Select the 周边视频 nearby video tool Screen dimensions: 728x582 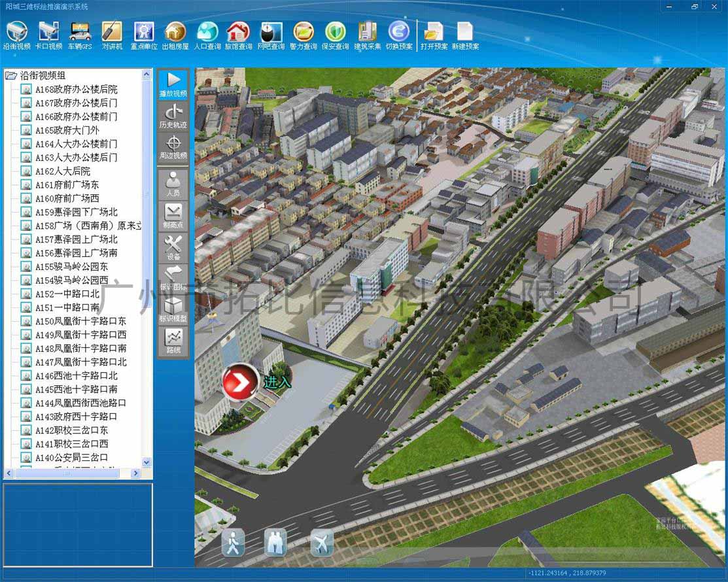173,147
